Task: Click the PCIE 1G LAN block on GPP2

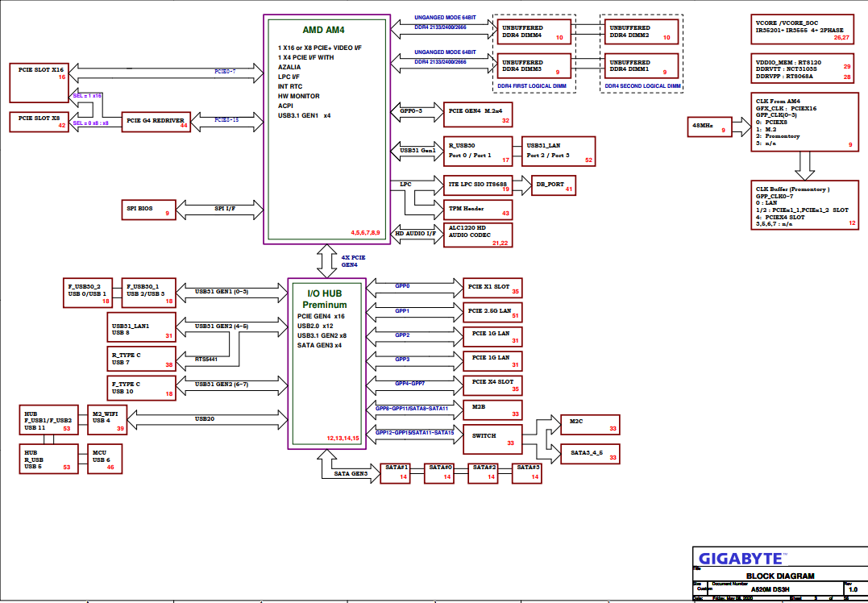Action: coord(492,337)
